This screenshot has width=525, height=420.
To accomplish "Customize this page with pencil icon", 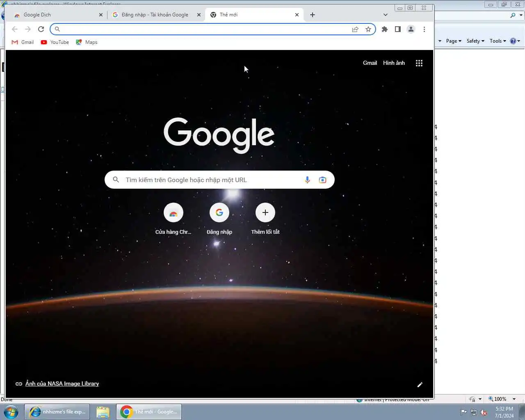I will coord(420,385).
